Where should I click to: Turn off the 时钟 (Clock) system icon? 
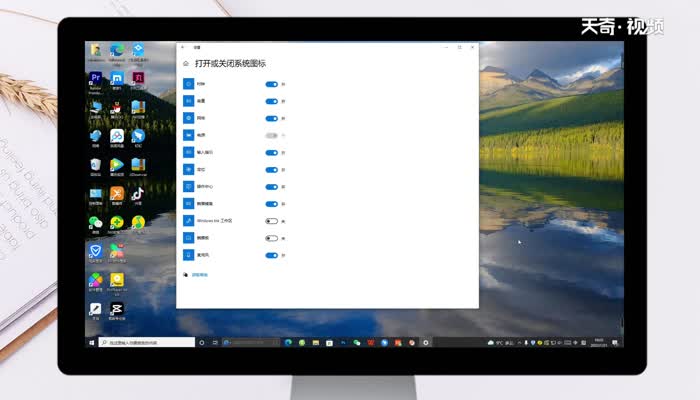point(271,85)
